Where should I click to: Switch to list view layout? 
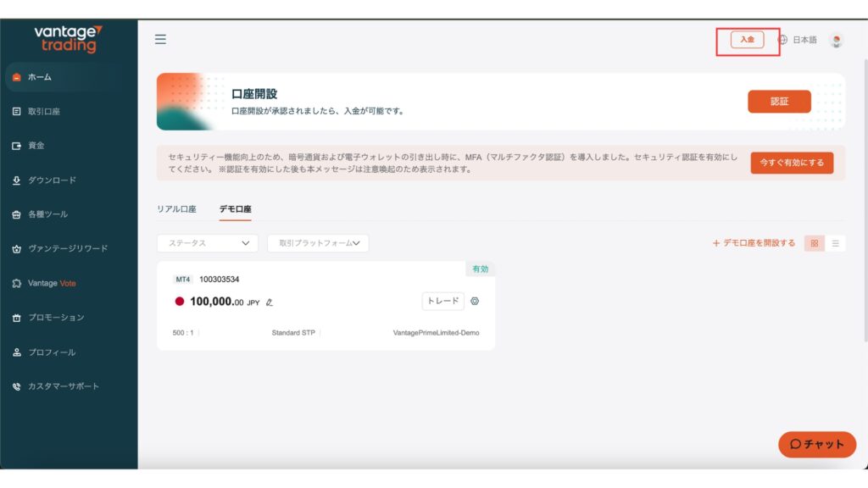(x=836, y=243)
